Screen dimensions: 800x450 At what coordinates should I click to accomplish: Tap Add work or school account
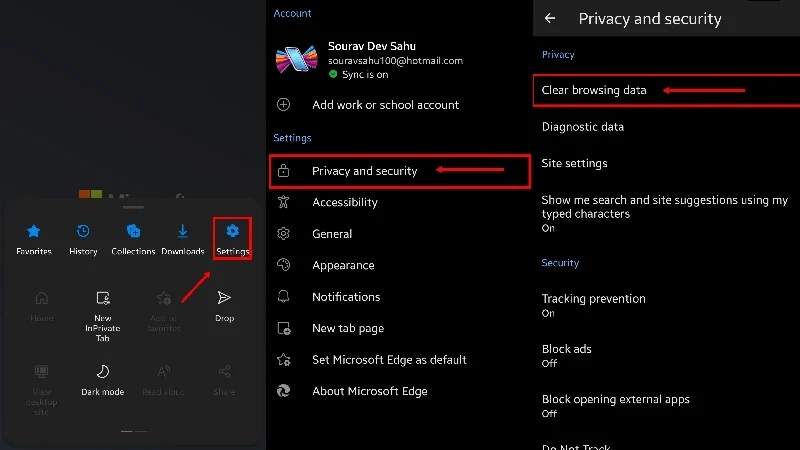coord(399,105)
